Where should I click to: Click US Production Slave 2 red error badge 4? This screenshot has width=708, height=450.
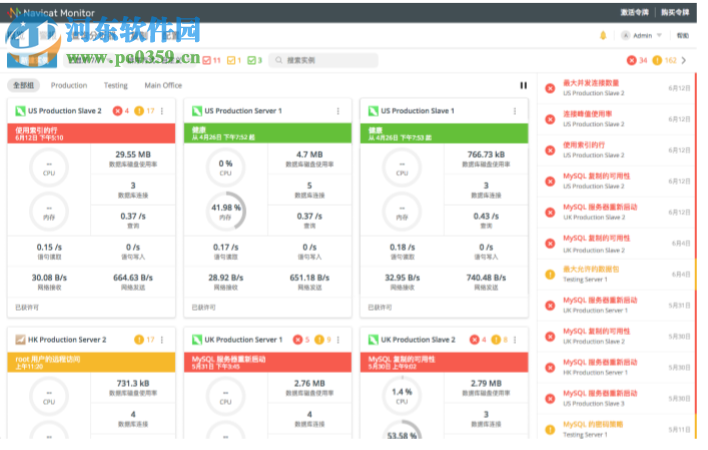(x=121, y=111)
